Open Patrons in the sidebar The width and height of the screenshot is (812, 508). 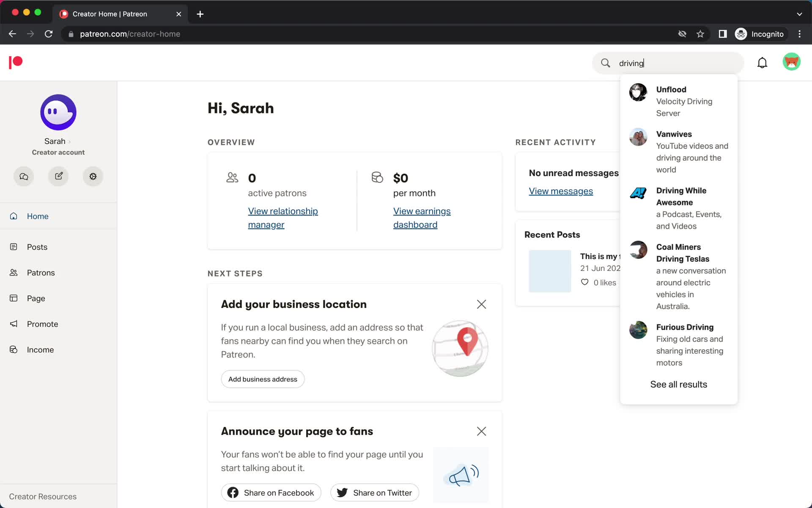click(x=58, y=273)
